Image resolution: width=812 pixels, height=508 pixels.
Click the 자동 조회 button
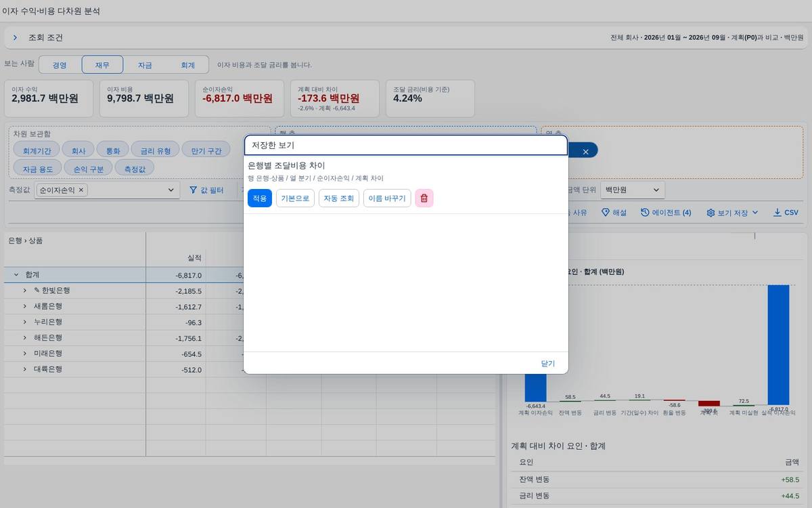coord(339,198)
